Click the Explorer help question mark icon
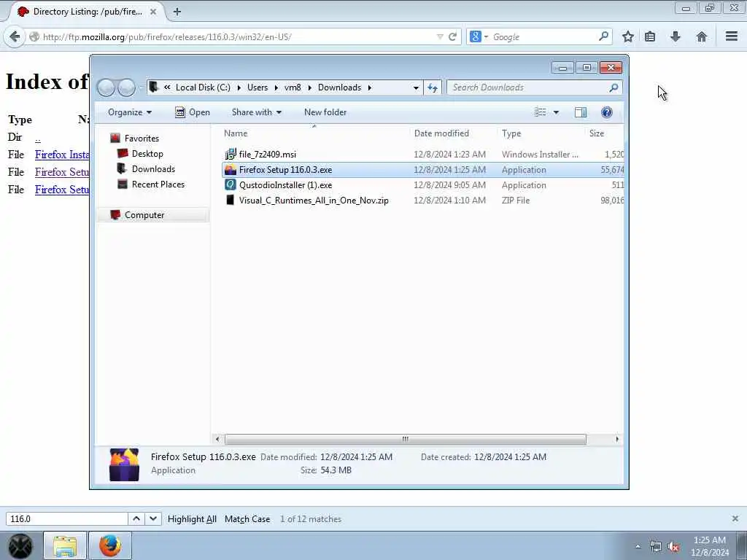747x560 pixels. click(606, 112)
